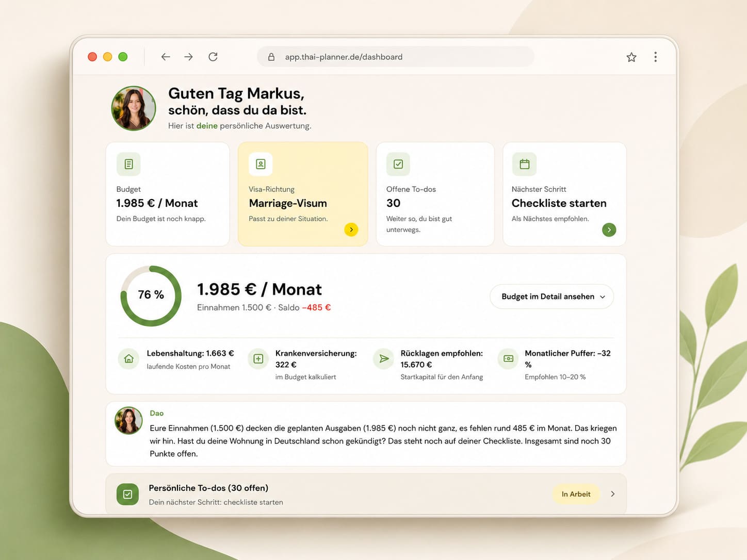The width and height of the screenshot is (747, 560).
Task: Reload the dashboard page
Action: click(213, 57)
